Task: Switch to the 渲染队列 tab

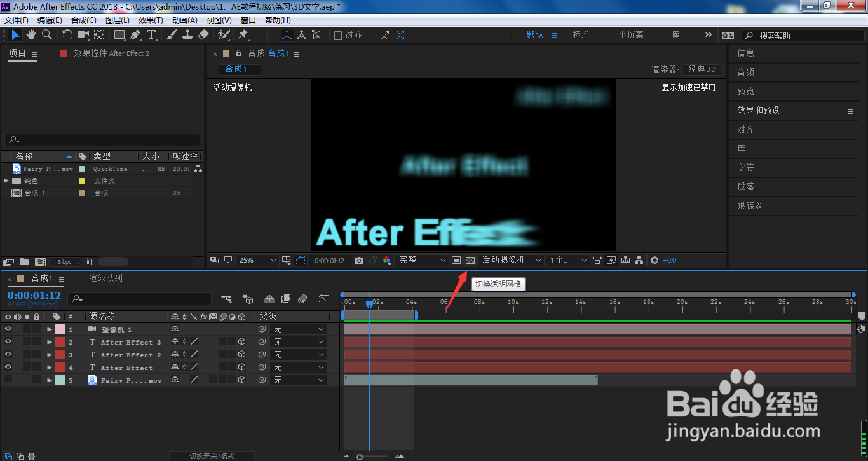Action: coord(106,278)
